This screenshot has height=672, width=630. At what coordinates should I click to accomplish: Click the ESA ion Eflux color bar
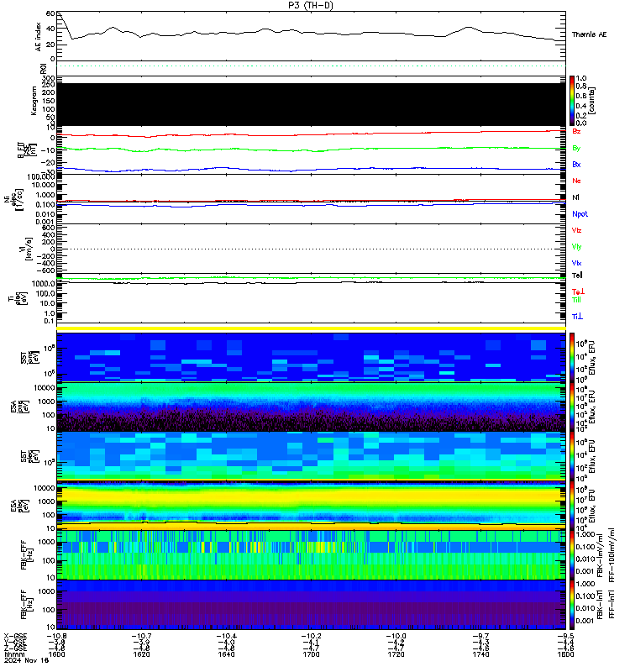[572, 407]
